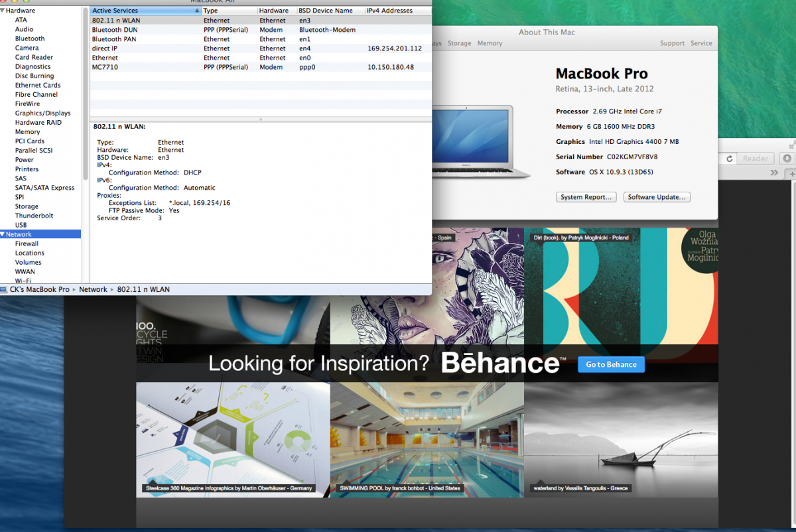This screenshot has height=532, width=796.
Task: Open the Safari downloads icon
Action: 787,159
